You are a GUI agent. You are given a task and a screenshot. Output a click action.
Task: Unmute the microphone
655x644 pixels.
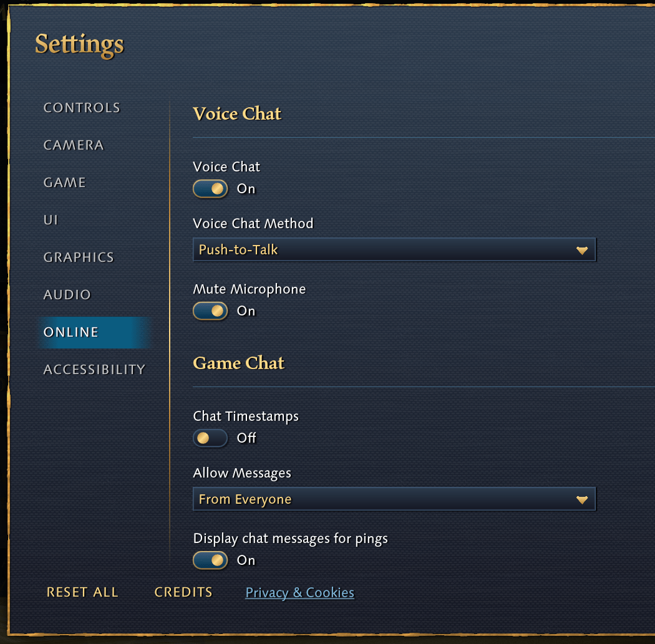(210, 311)
